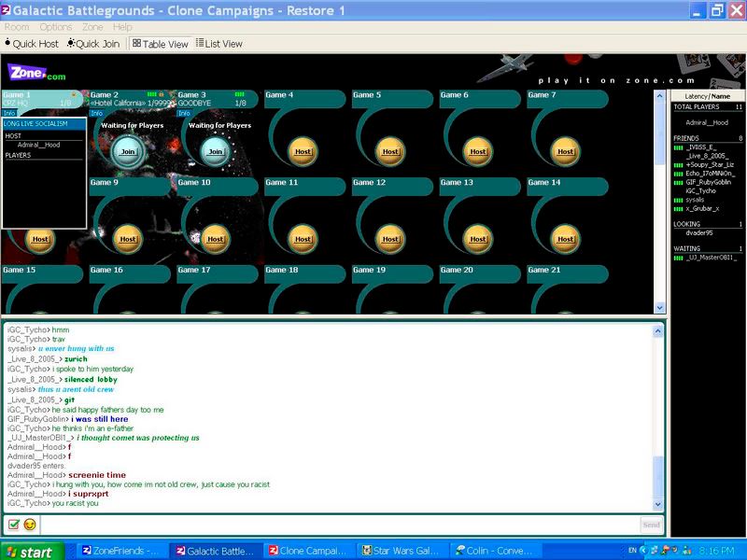Image resolution: width=747 pixels, height=560 pixels.
Task: Join Game 2 Hotel California
Action: tap(128, 151)
